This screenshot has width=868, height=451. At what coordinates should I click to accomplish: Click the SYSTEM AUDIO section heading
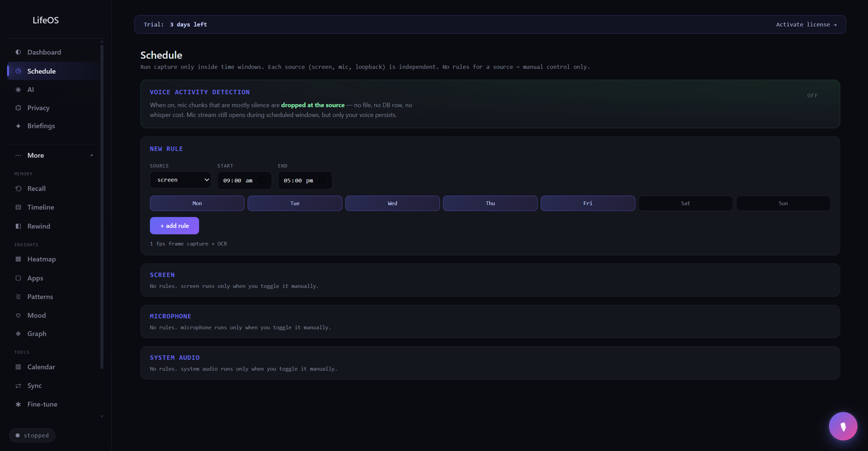point(175,357)
